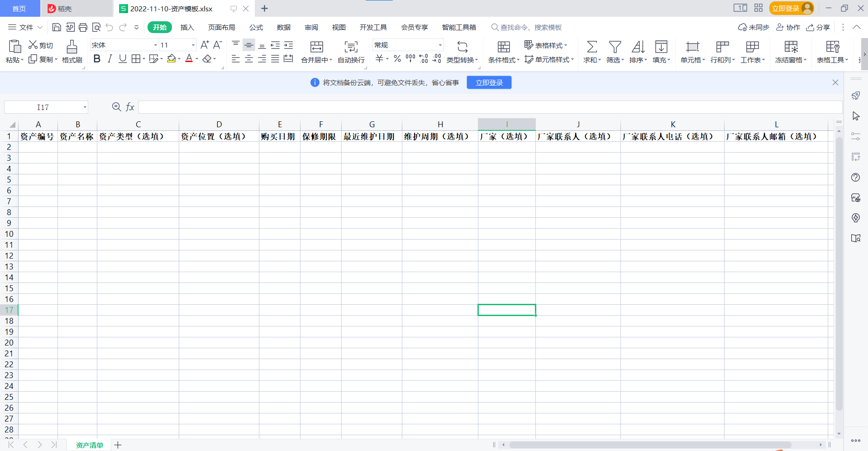Click the zoom magnifier icon beside fx
This screenshot has width=868, height=451.
116,106
